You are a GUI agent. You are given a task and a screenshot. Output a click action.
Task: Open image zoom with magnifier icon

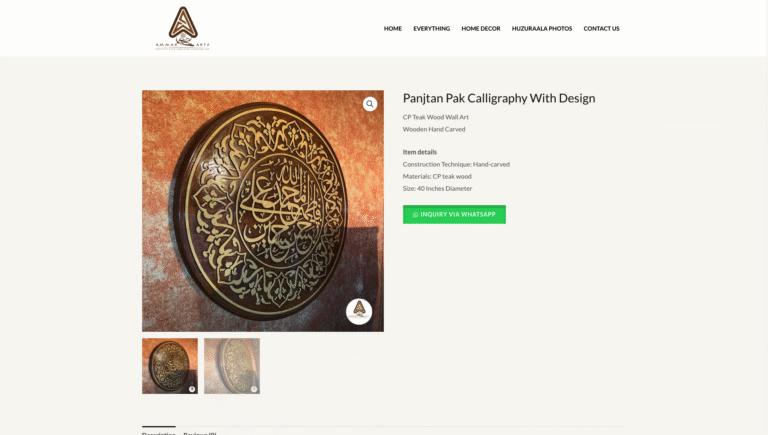click(370, 104)
